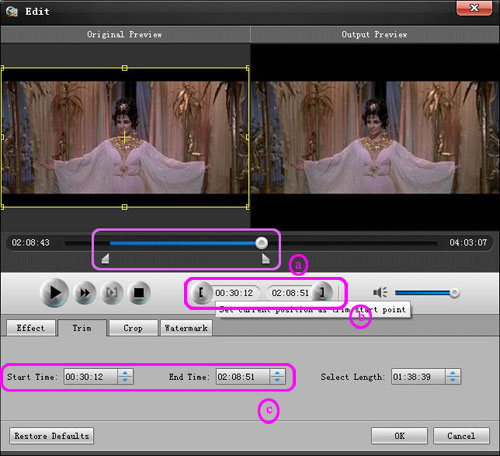500x456 pixels.
Task: Click the Restore Defaults button
Action: [x=52, y=436]
